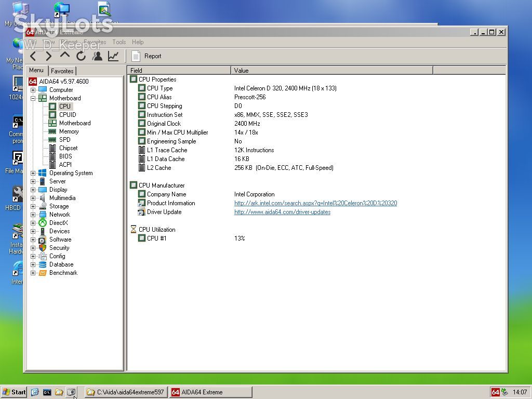Expand the Display tree node
Viewport: 532px width, 399px height.
coord(33,190)
